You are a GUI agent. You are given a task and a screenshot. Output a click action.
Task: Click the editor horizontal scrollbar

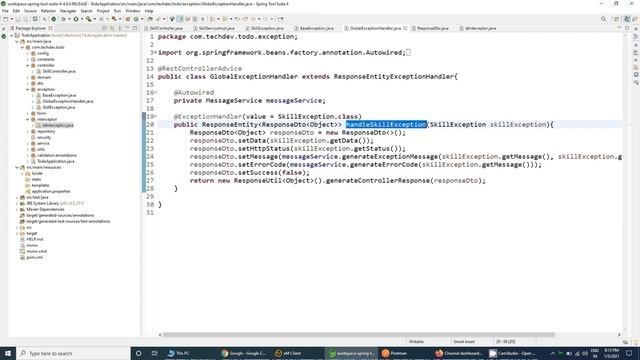[x=358, y=335]
